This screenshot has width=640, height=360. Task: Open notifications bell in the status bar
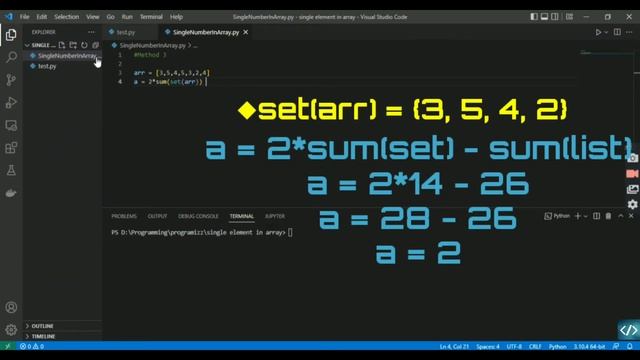click(630, 346)
